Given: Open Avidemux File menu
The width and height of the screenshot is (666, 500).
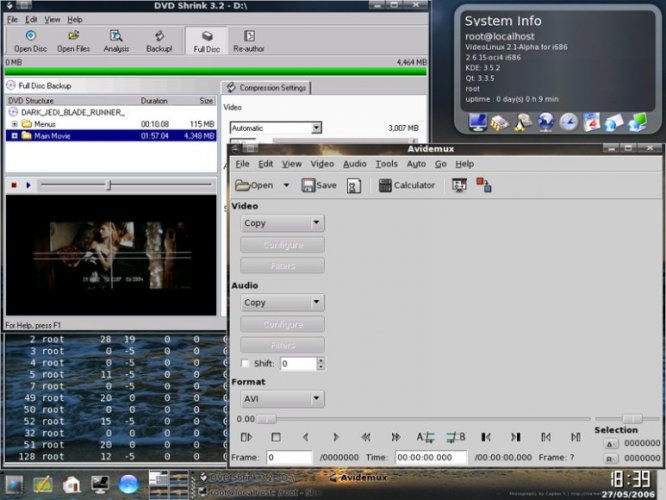Looking at the screenshot, I should [x=242, y=164].
